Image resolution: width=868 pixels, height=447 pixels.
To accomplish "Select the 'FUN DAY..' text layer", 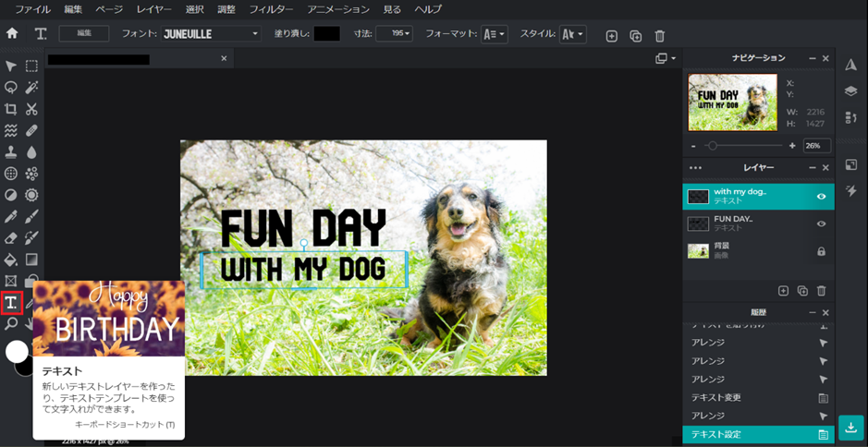I will click(758, 223).
